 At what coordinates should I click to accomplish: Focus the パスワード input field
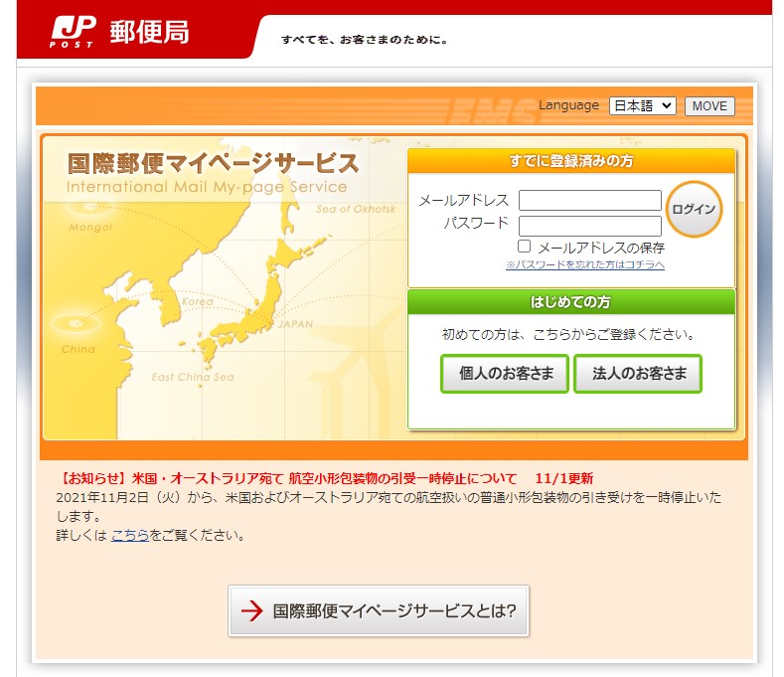click(x=589, y=226)
